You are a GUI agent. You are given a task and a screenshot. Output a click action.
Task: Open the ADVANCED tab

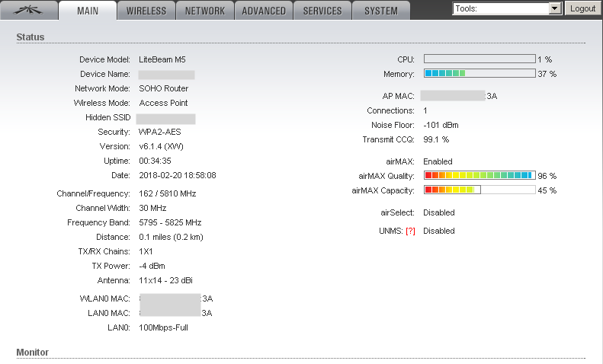point(264,11)
